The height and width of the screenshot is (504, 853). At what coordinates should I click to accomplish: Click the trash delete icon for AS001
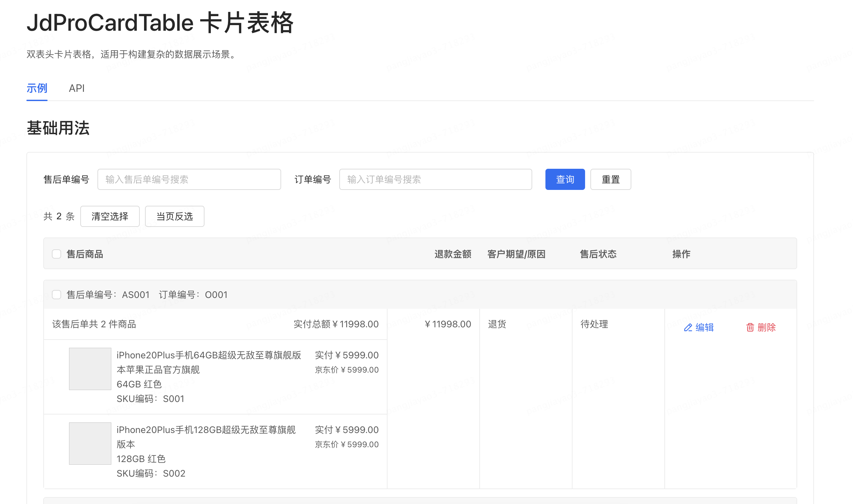click(x=750, y=327)
